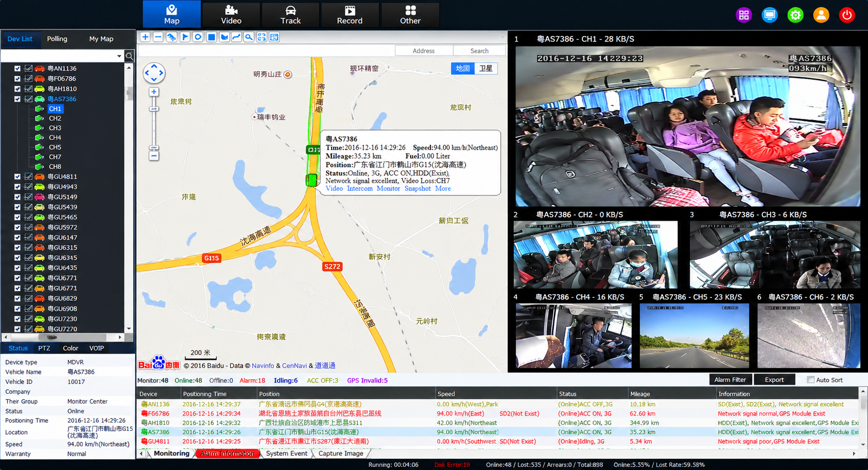Click the map zoom slider handle

coord(154,109)
